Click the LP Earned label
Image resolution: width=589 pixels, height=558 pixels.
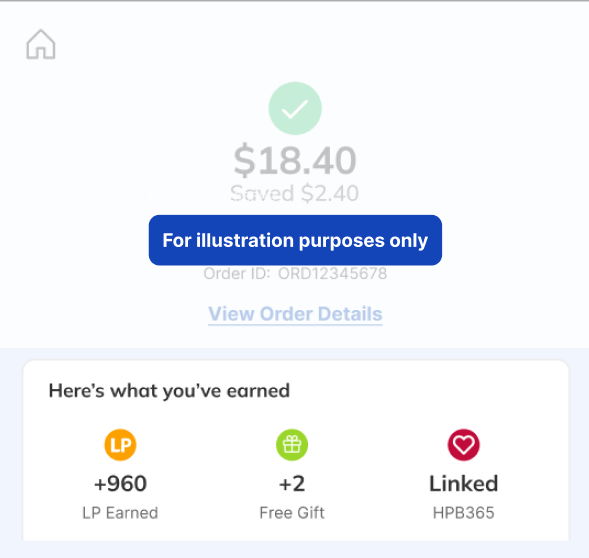coord(120,513)
